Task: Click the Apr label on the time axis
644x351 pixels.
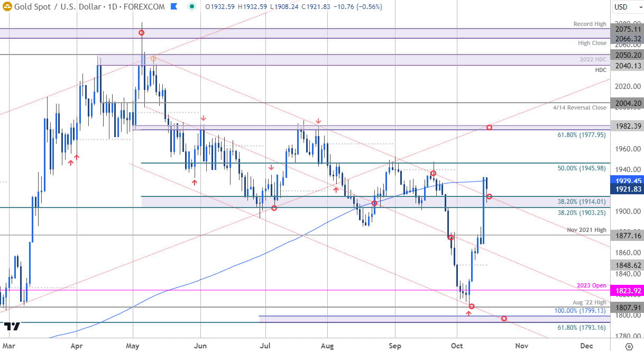Action: (77, 345)
